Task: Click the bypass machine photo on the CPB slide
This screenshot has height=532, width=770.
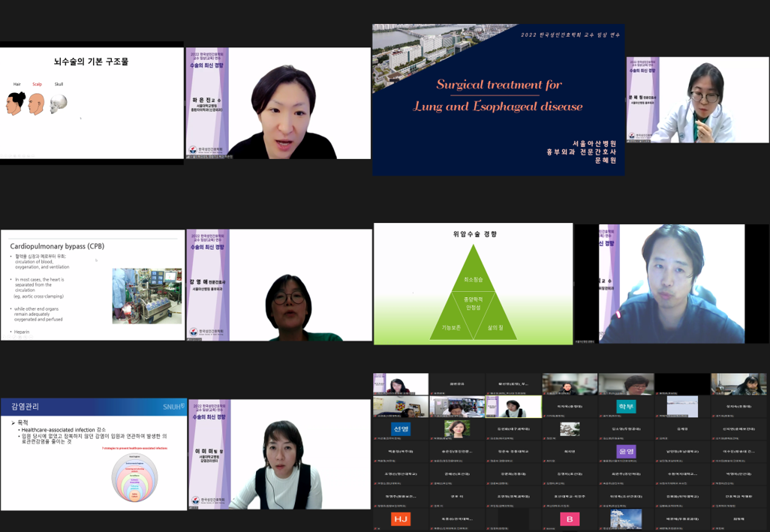Action: coord(147,296)
